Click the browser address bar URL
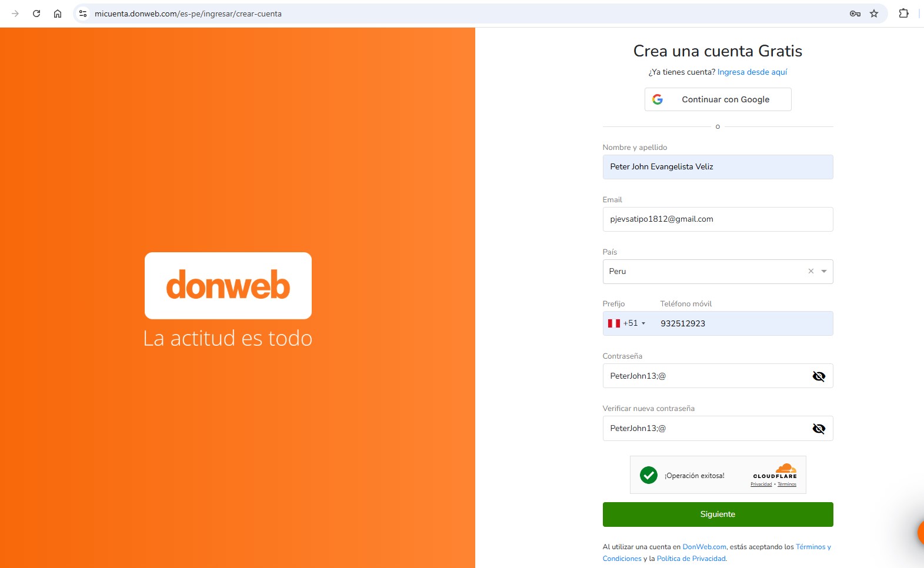 coord(188,14)
